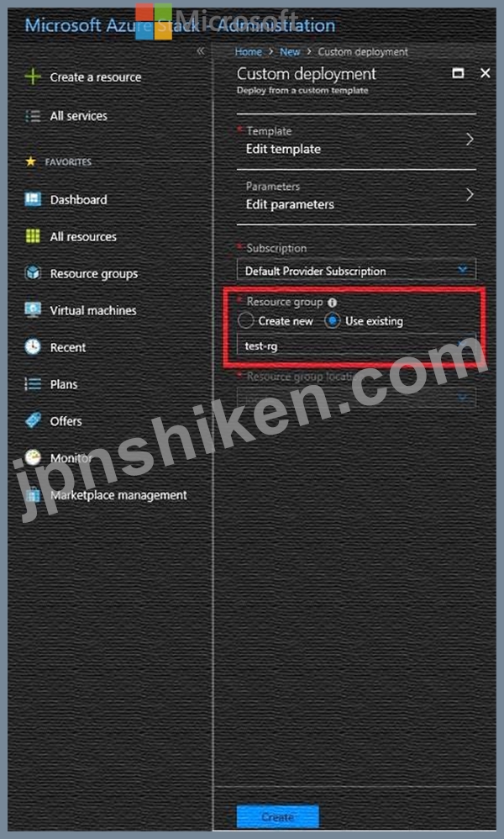
Task: Select the All resources grid icon
Action: point(33,236)
